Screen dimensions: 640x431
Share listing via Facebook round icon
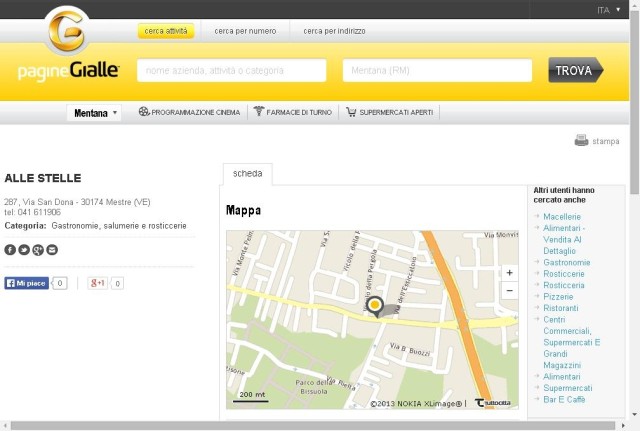pos(10,249)
